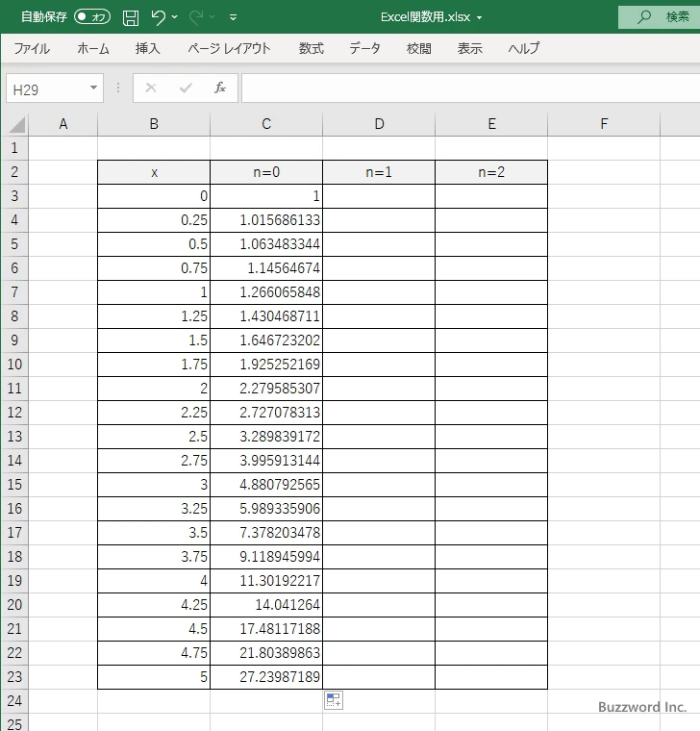Select cell containing 1.015686133

[266, 220]
